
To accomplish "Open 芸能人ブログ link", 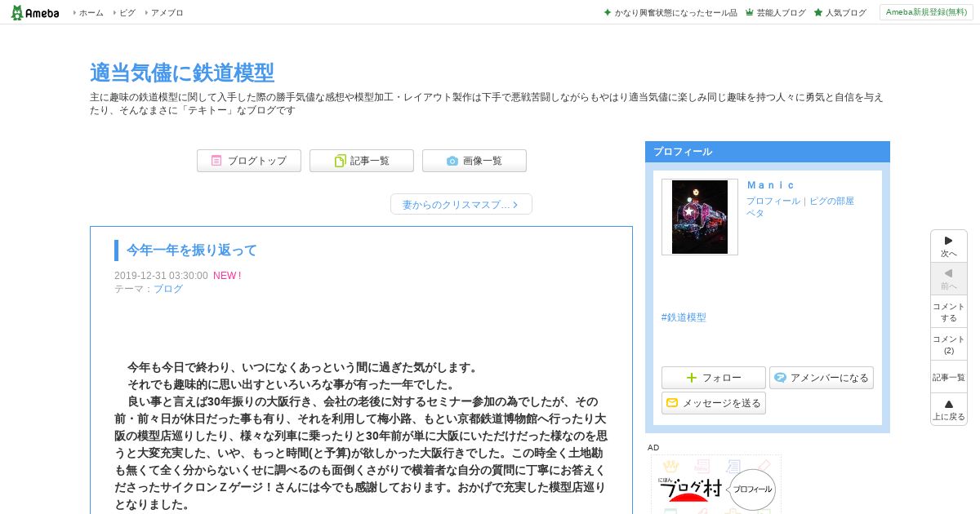I will (781, 13).
